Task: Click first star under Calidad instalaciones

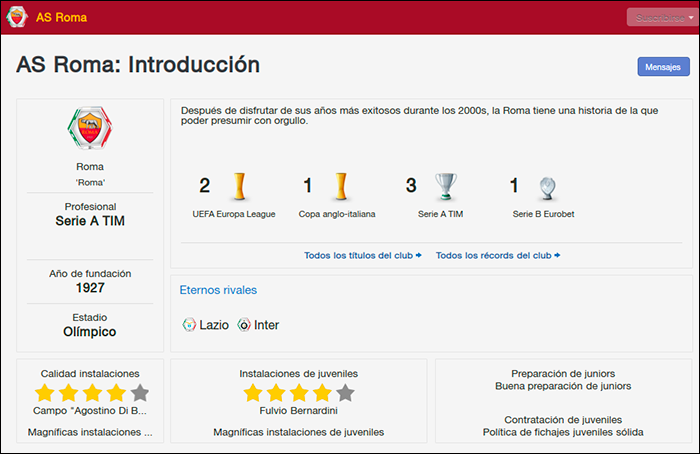Action: (45, 393)
